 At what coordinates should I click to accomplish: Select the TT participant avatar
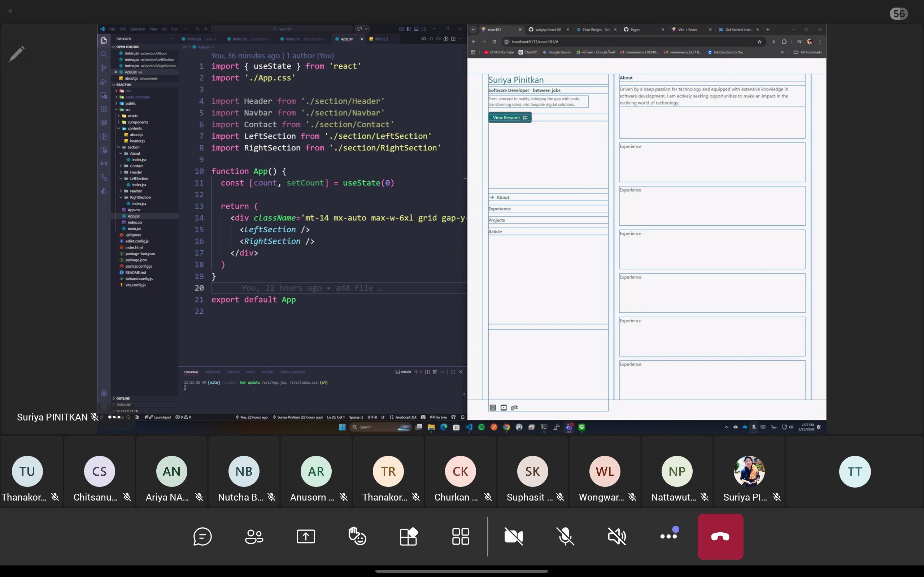pyautogui.click(x=854, y=472)
